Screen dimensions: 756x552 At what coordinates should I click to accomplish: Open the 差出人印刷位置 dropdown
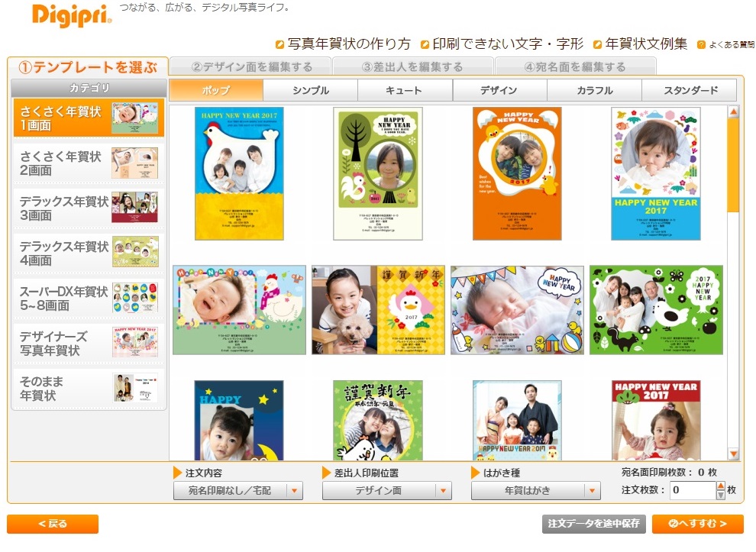pyautogui.click(x=387, y=491)
